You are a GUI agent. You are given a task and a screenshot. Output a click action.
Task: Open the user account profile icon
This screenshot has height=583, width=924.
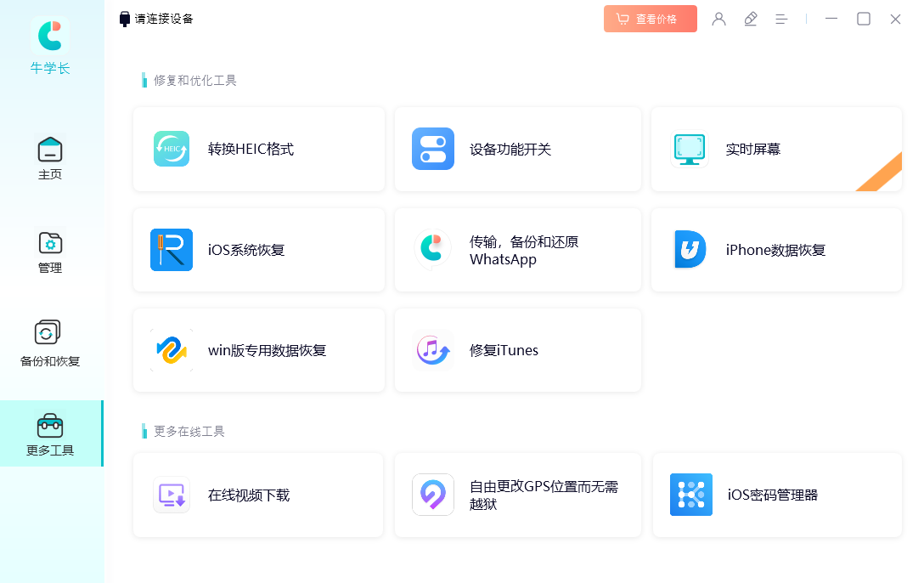(719, 19)
